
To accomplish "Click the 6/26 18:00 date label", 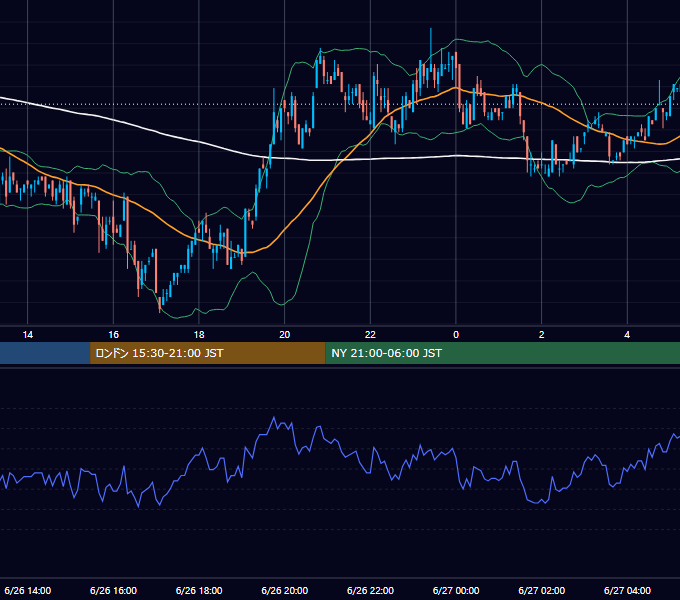I will pos(199,590).
